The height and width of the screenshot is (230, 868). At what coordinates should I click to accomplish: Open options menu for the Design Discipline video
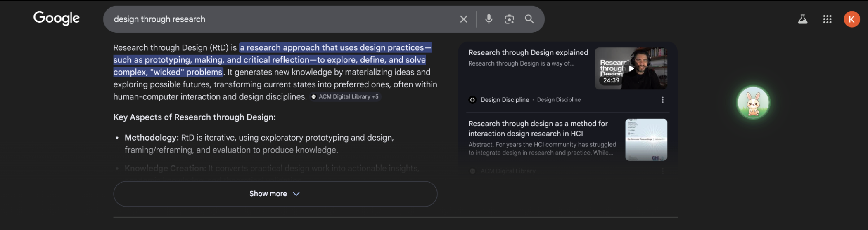click(663, 100)
